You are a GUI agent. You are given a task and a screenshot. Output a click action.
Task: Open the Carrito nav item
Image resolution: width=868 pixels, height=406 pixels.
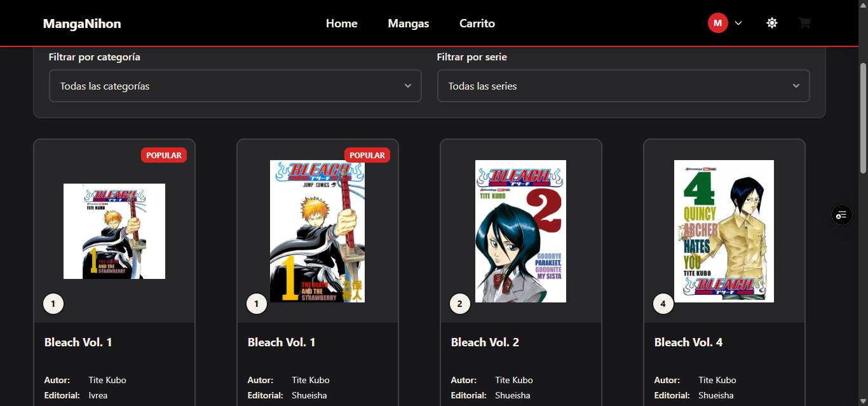click(477, 24)
